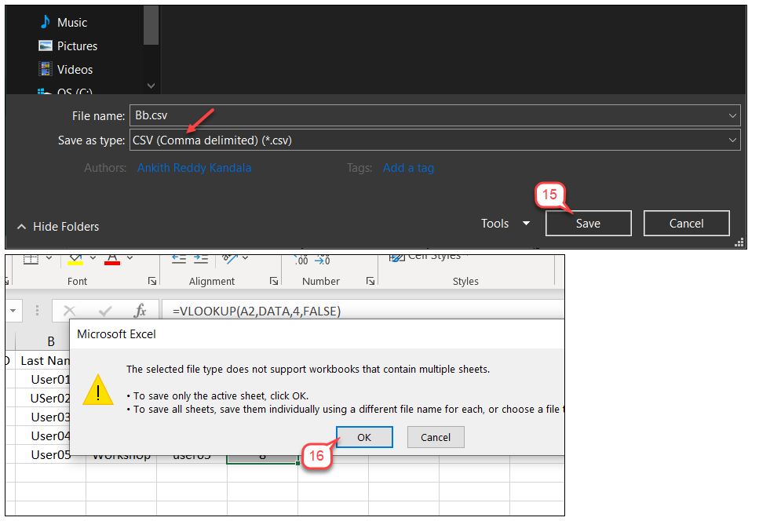Open the Pictures folder in sidebar
Screen dimensions: 759x532
pyautogui.click(x=68, y=46)
